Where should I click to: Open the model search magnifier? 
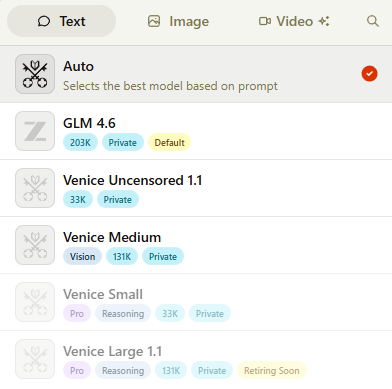click(x=373, y=21)
